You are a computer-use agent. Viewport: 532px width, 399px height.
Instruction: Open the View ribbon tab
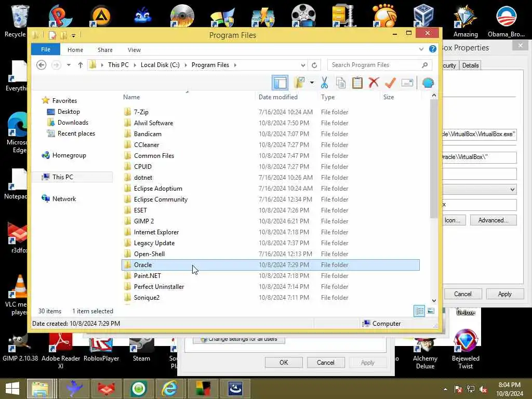click(134, 50)
